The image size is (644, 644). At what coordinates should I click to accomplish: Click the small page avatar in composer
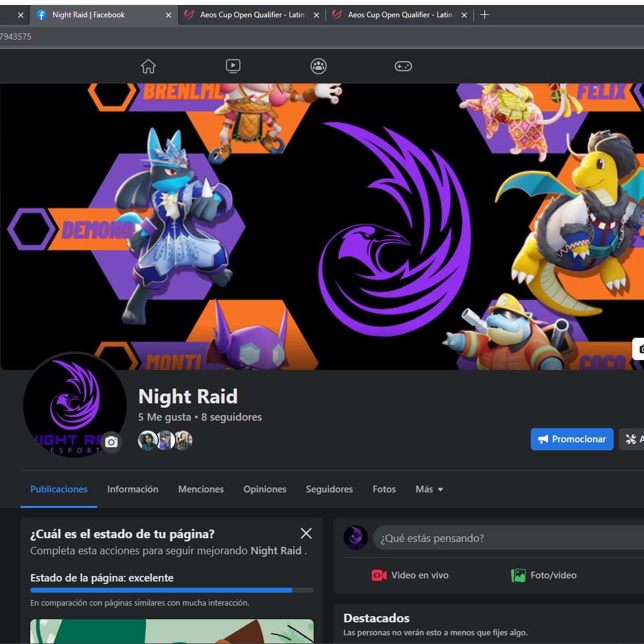(x=355, y=538)
